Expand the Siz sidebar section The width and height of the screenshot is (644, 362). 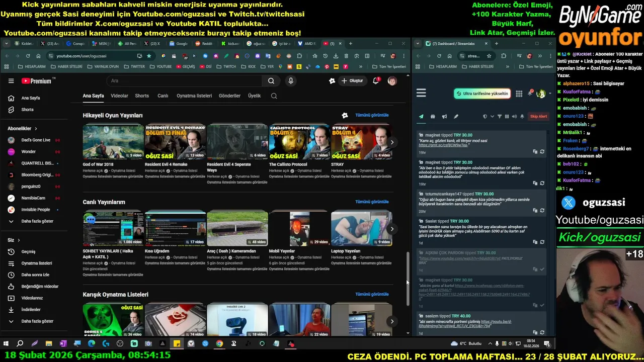(x=14, y=240)
